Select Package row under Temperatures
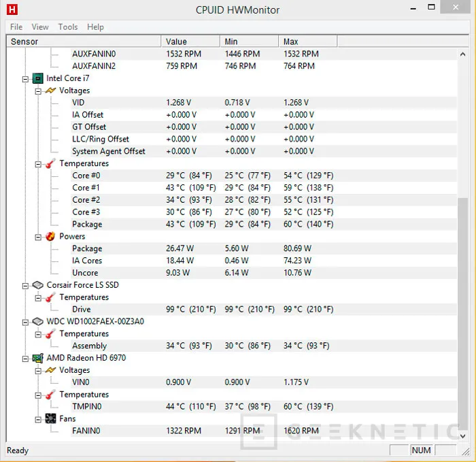476x462 pixels. coord(264,224)
